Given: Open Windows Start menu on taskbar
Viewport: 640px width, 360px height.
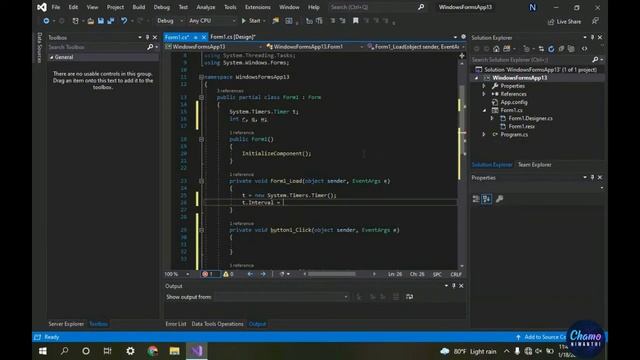Looking at the screenshot, I should click(x=43, y=351).
